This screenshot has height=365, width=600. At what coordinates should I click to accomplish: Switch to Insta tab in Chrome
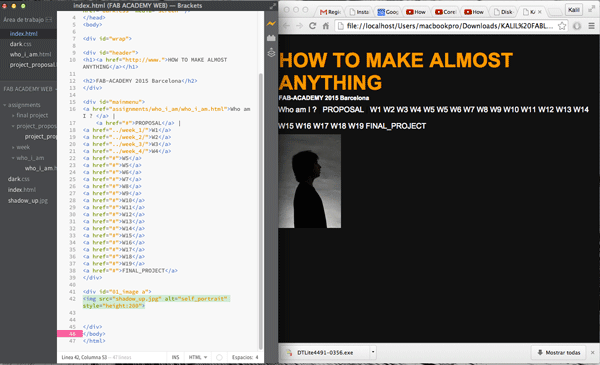(359, 12)
